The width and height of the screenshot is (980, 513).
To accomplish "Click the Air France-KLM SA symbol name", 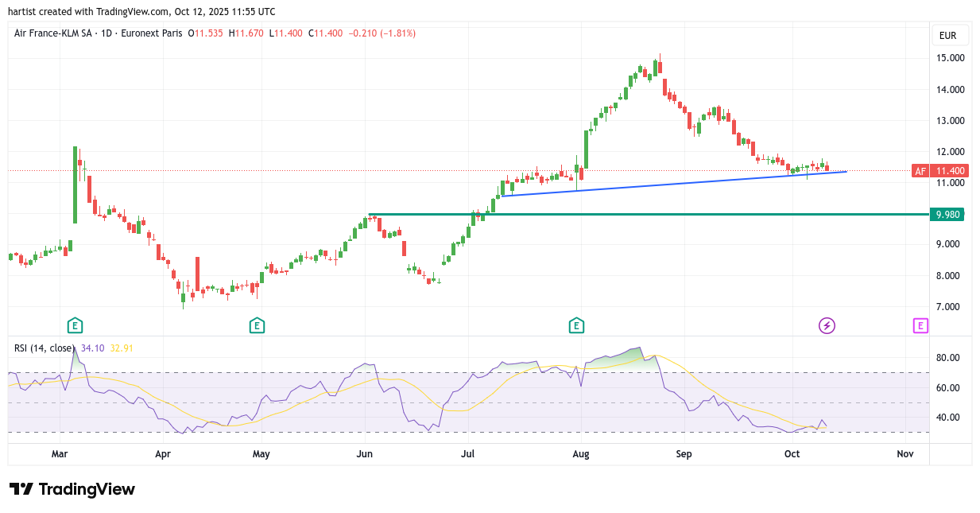I will click(52, 33).
